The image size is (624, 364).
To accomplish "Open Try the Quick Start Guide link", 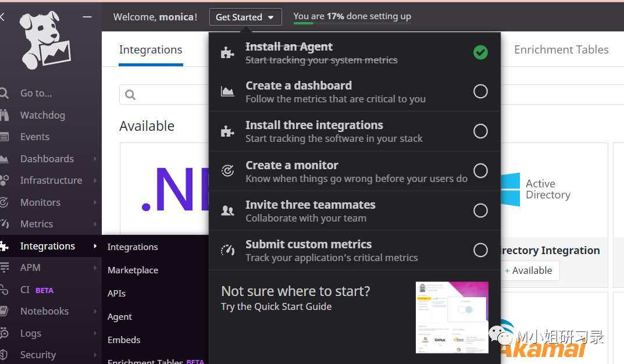I will [x=276, y=306].
